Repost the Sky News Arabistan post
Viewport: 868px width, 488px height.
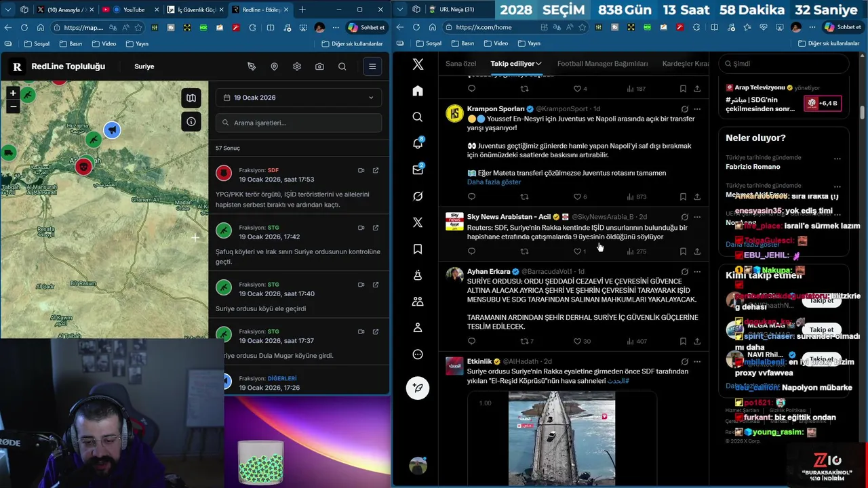click(524, 251)
